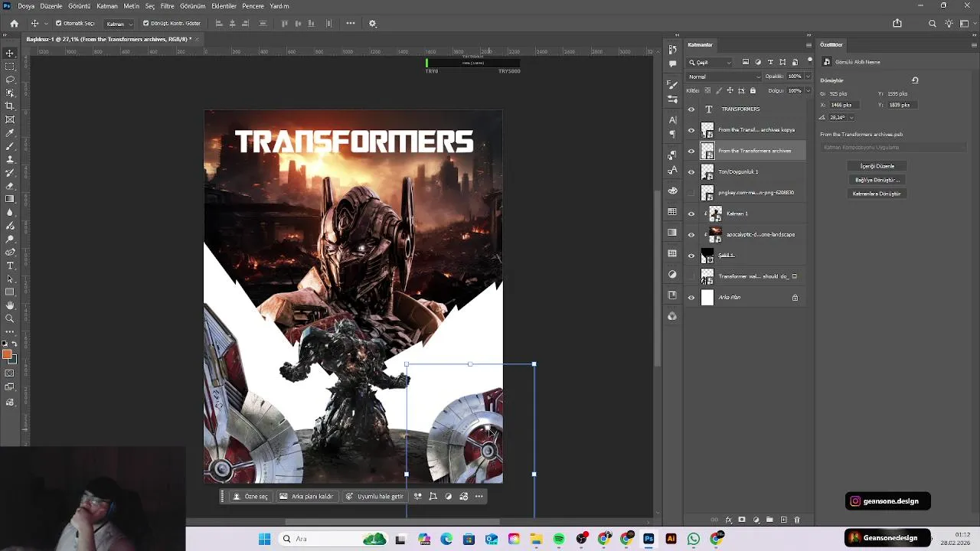Select the Clone Stamp tool

point(10,159)
